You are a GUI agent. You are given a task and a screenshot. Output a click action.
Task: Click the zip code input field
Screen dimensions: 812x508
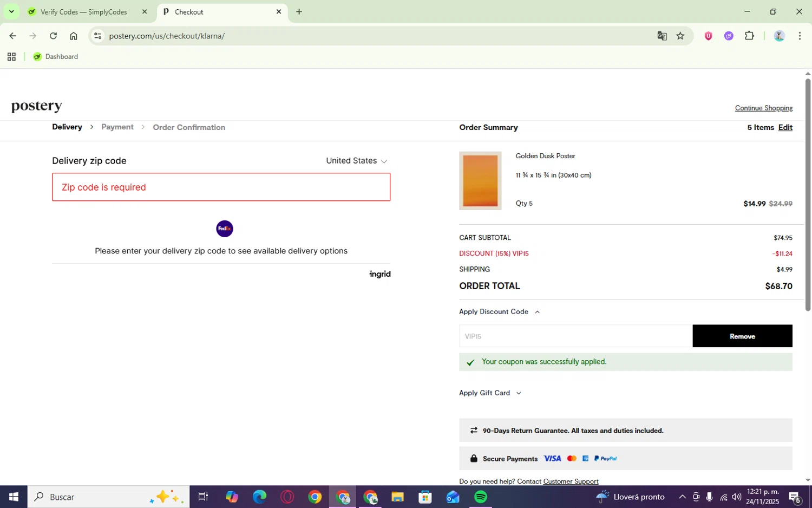click(x=221, y=187)
